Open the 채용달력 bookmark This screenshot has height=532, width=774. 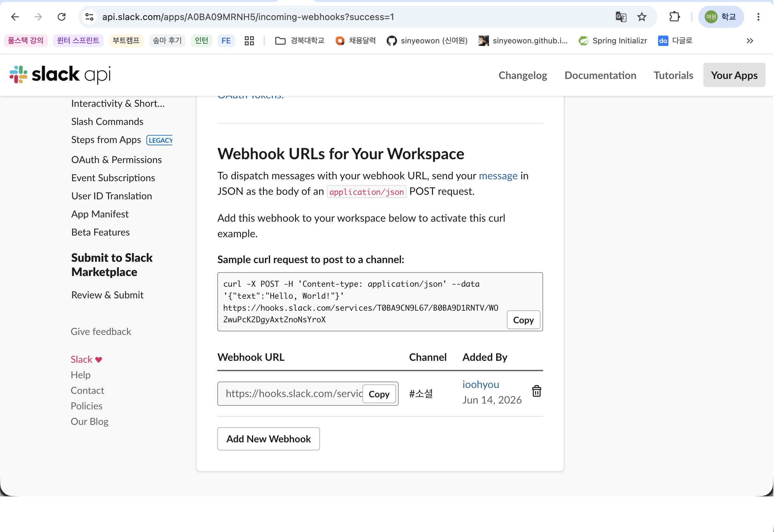pos(355,41)
